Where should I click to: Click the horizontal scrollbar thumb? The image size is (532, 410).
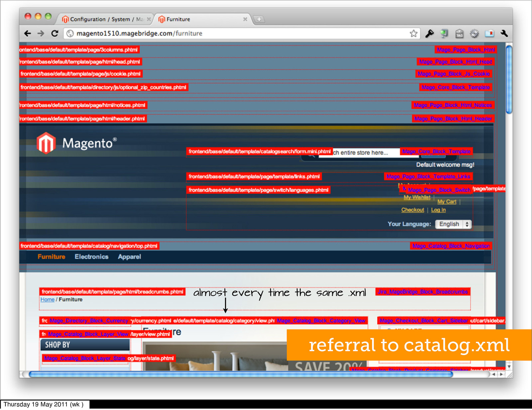[x=241, y=374]
